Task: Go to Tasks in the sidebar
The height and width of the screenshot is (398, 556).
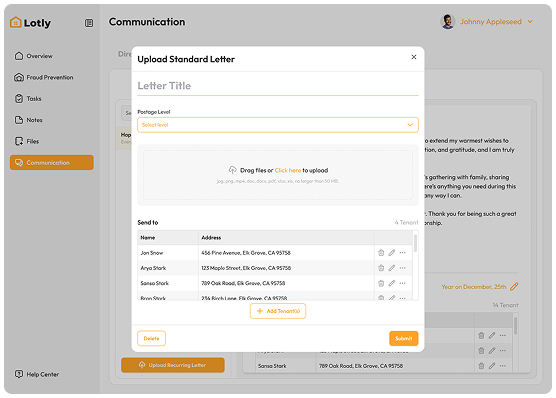Action: click(x=28, y=99)
